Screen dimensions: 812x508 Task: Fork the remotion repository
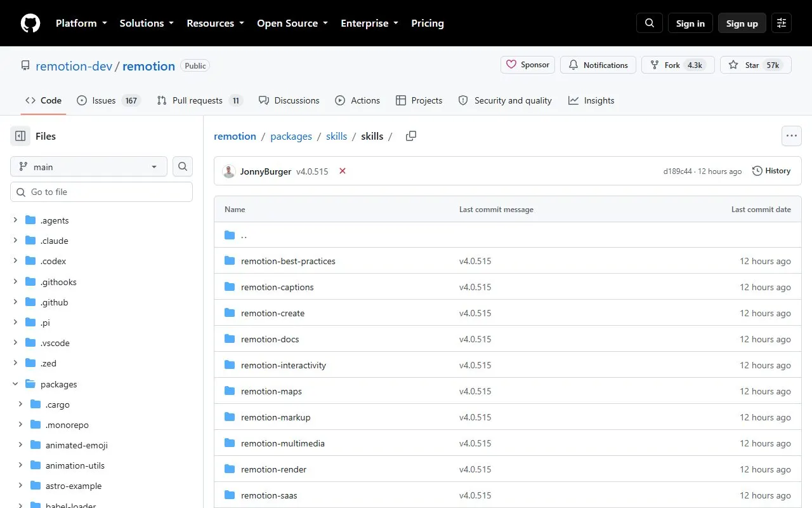(678, 65)
